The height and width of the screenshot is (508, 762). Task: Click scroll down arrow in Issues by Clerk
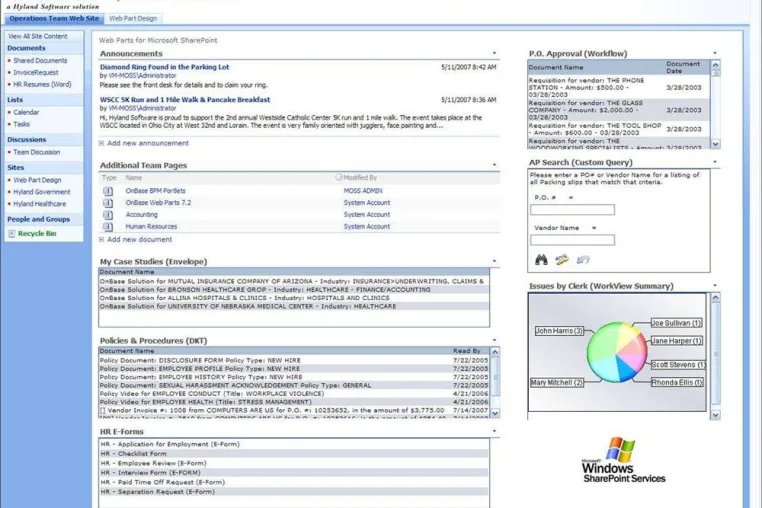tap(715, 415)
